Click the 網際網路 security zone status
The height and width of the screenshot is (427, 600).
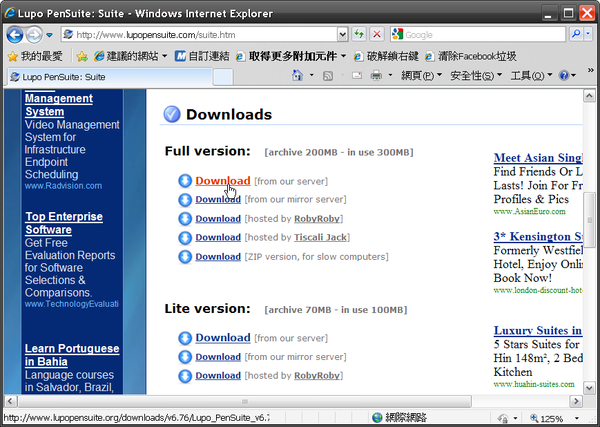pyautogui.click(x=400, y=417)
